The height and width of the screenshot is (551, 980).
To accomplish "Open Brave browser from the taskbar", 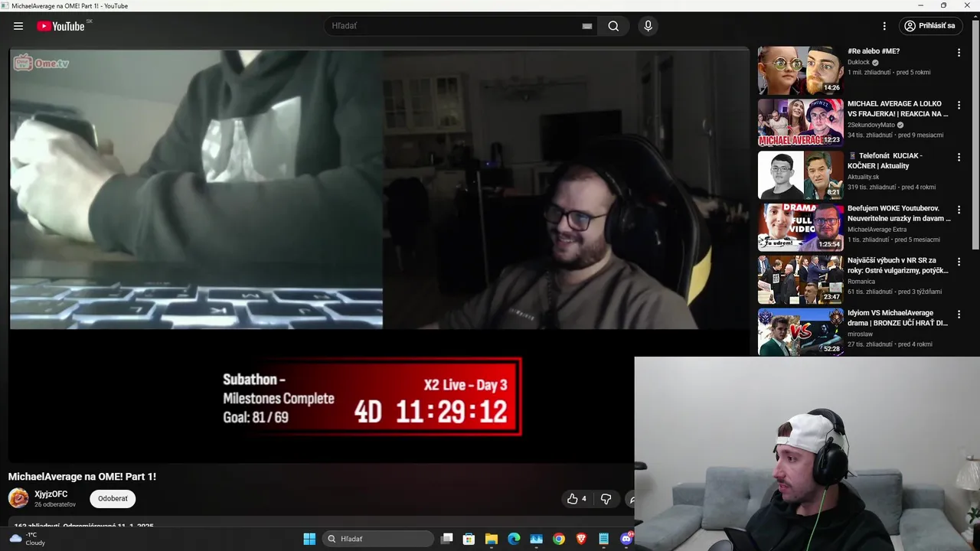I will coord(581,539).
